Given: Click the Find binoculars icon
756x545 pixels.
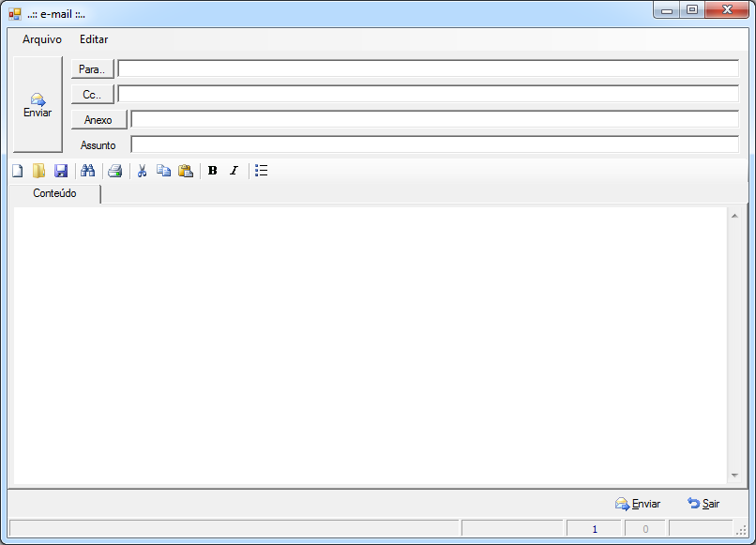Looking at the screenshot, I should [88, 170].
